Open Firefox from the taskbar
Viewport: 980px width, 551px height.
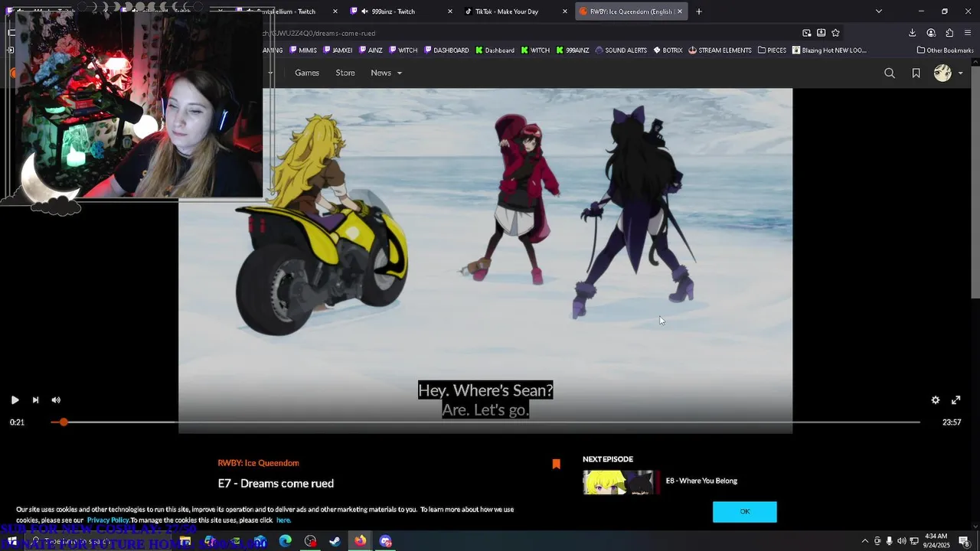[x=360, y=541]
